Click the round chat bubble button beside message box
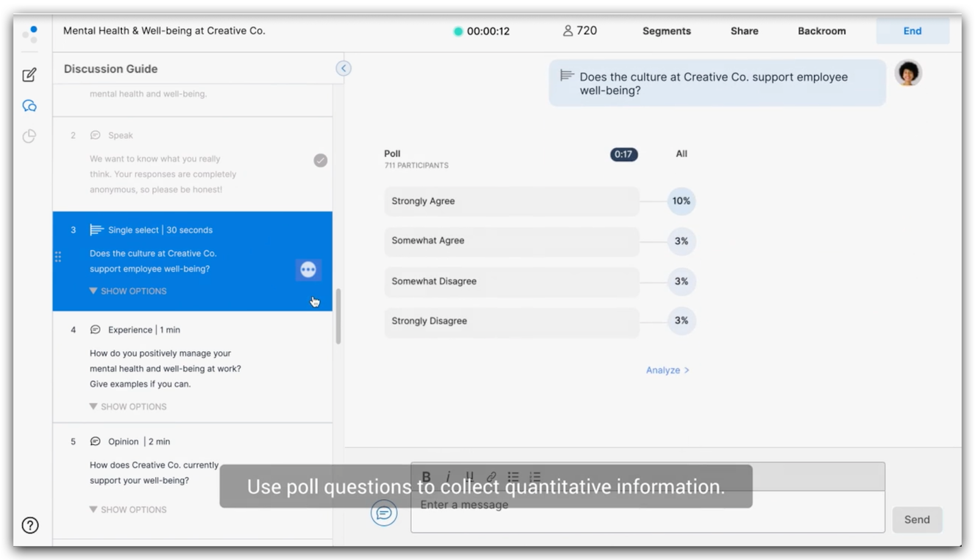This screenshot has width=975, height=560. click(384, 513)
